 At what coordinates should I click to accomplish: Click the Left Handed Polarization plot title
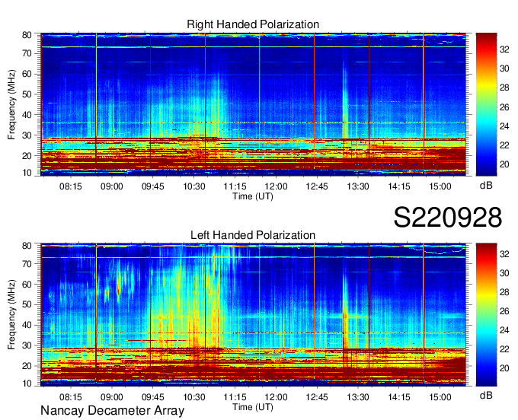tap(253, 235)
